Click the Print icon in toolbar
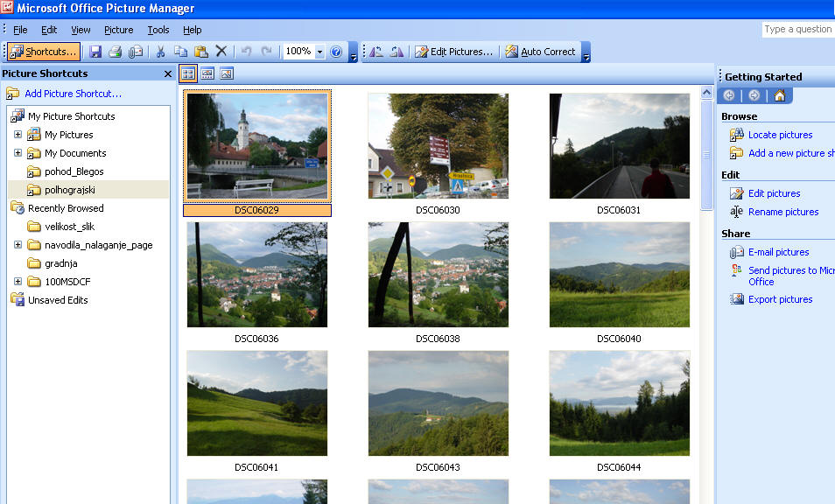 (115, 52)
